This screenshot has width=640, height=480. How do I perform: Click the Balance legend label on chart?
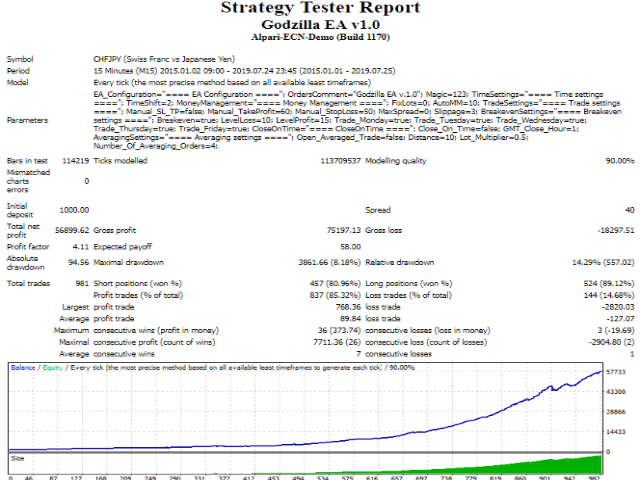click(x=23, y=368)
